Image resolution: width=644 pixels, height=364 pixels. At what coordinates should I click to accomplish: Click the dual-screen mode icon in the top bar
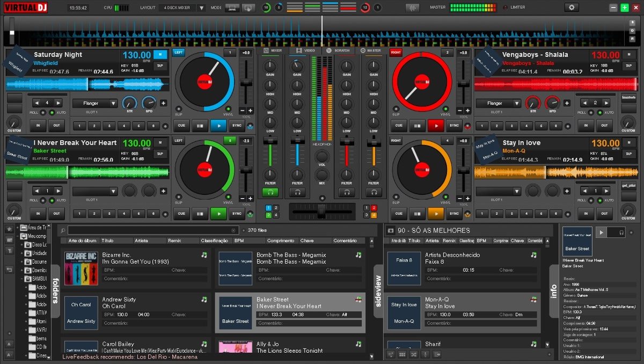(248, 8)
